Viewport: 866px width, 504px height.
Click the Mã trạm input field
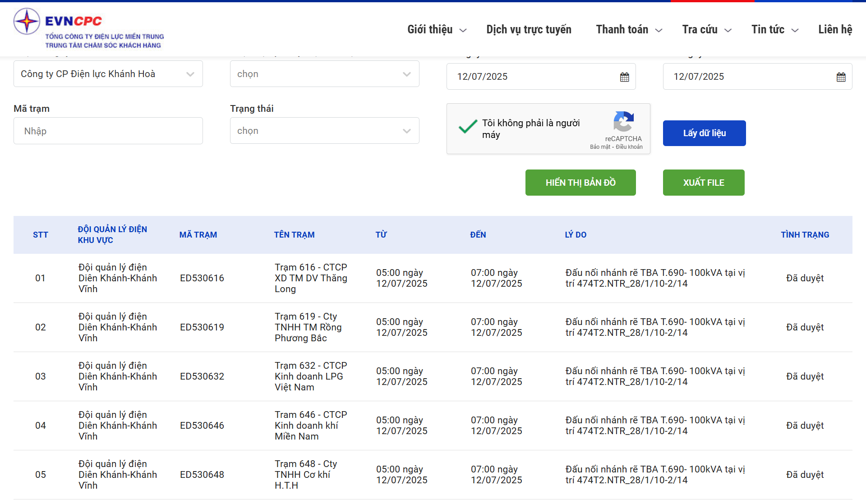click(108, 130)
